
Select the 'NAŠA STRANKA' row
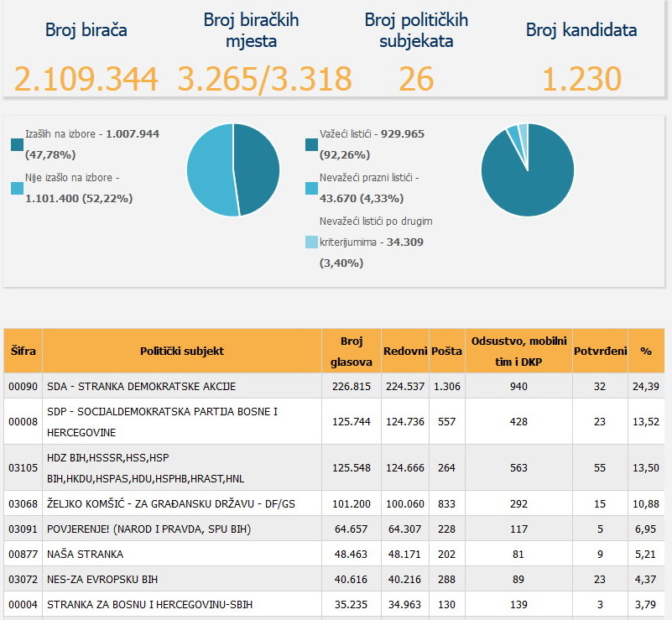pyautogui.click(x=334, y=554)
